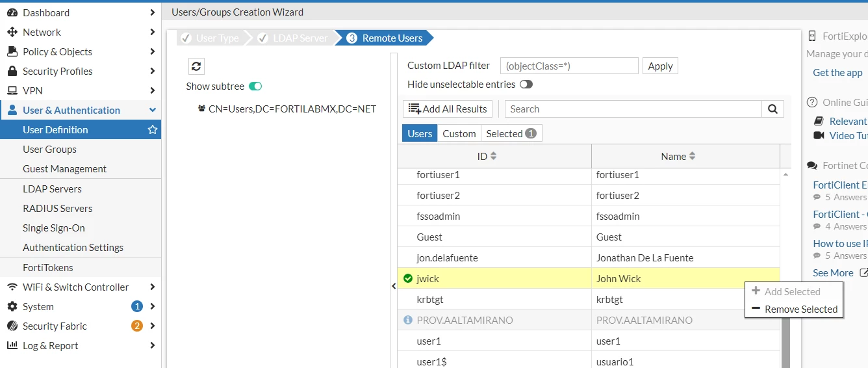Viewport: 868px width, 368px height.
Task: Open RADIUS Servers in sidebar
Action: coord(81,208)
